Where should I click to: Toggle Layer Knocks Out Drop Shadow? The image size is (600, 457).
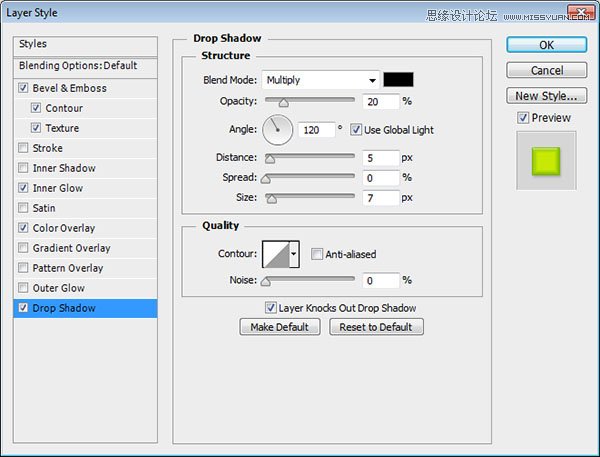(x=271, y=308)
